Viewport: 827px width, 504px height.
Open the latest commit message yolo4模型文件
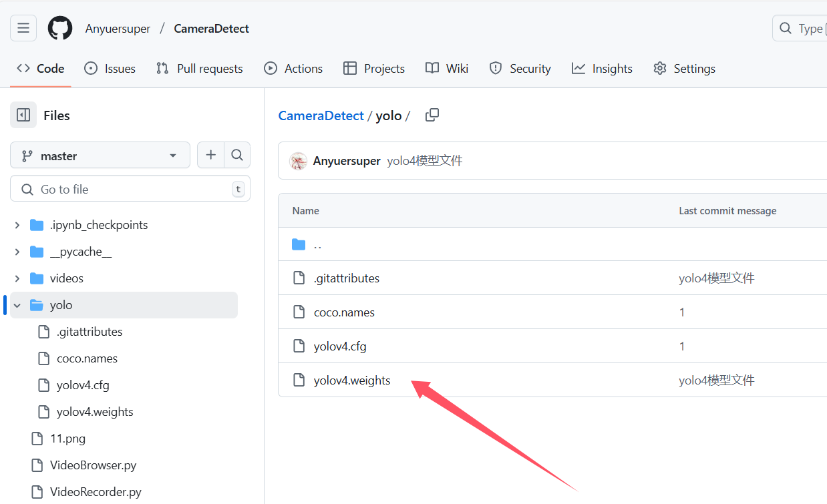coord(425,161)
